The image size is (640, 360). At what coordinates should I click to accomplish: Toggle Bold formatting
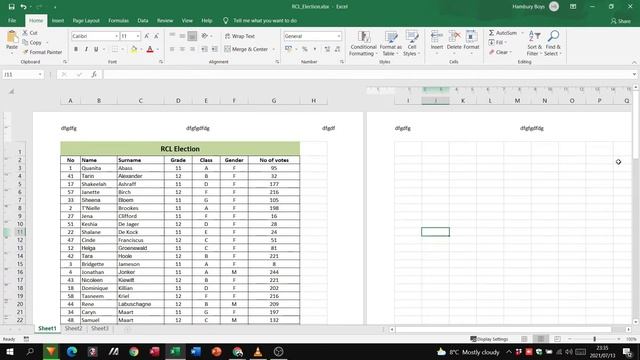coord(76,49)
